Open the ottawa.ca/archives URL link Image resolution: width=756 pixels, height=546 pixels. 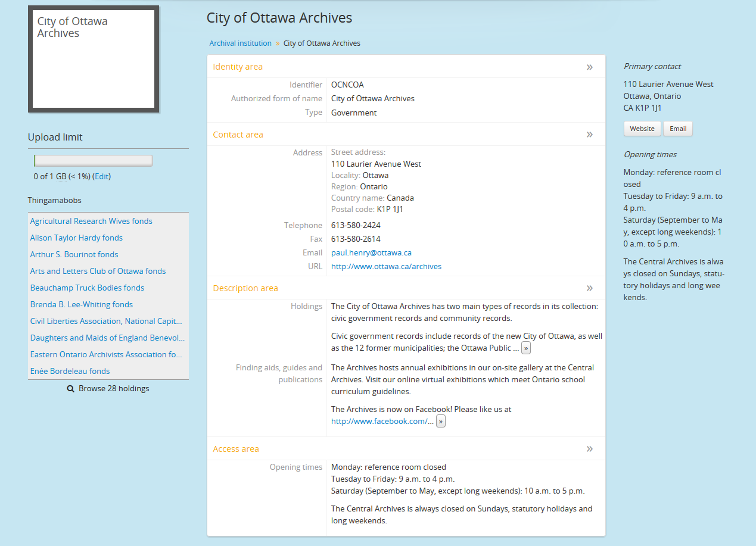click(386, 267)
